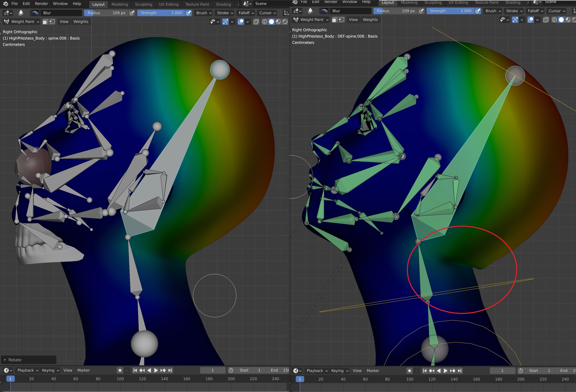Toggle the strength pressure-sensitivity icon in the left window
Viewport: 576px width, 392px height.
coord(189,13)
